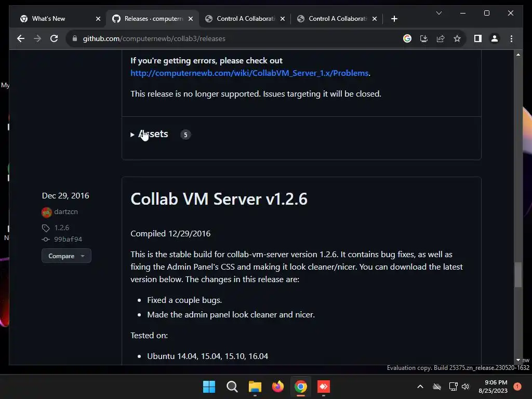
Task: Go back to the previous page
Action: point(21,38)
